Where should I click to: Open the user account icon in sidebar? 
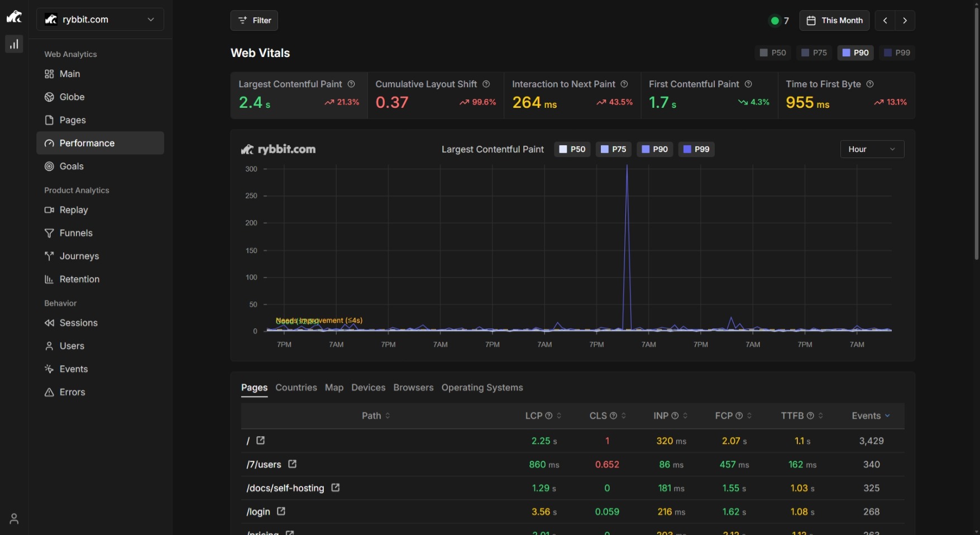14,519
